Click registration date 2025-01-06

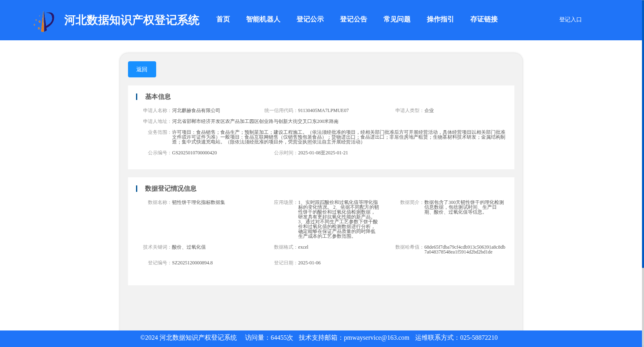(309, 263)
